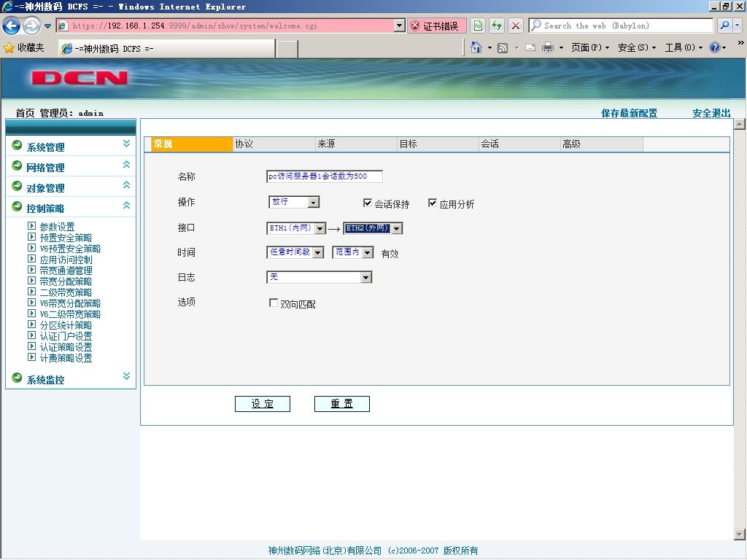Open the Favorites star icon

pos(9,47)
